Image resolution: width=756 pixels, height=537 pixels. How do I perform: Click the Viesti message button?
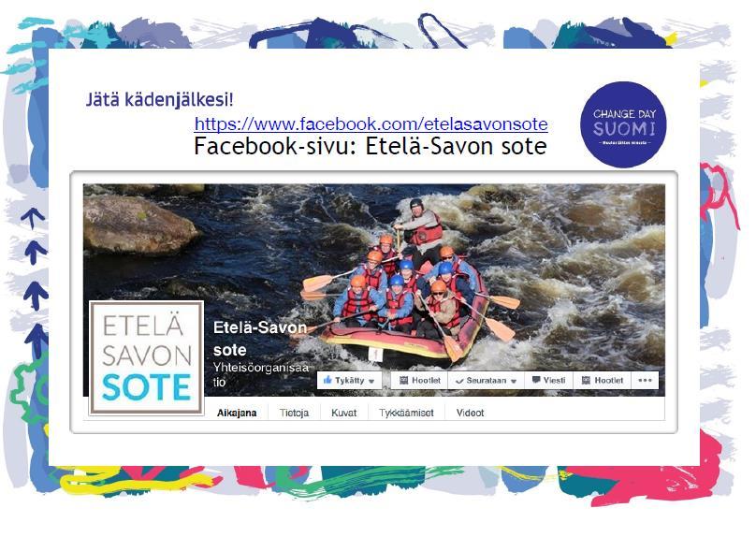pyautogui.click(x=548, y=381)
